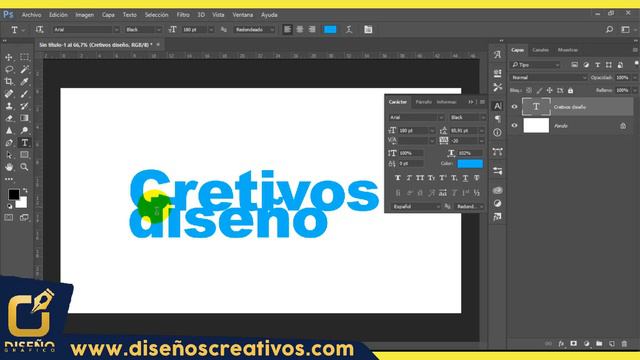Select the Healing Brush tool
640x360 pixels.
[9, 94]
